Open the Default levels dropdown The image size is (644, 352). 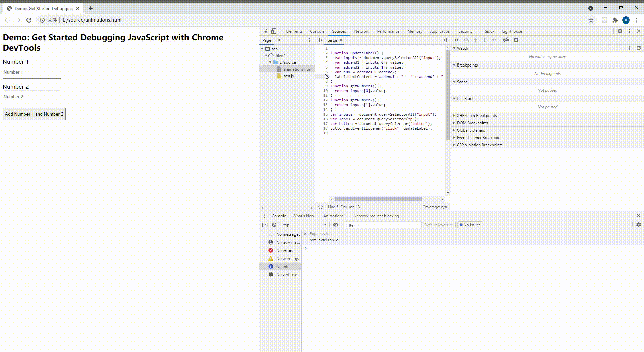[438, 225]
